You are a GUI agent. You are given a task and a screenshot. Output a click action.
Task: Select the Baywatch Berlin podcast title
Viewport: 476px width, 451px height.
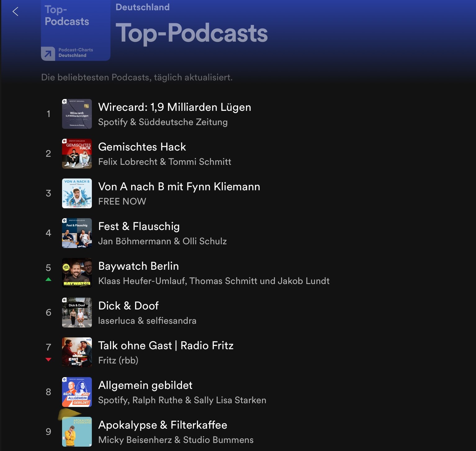pos(138,266)
